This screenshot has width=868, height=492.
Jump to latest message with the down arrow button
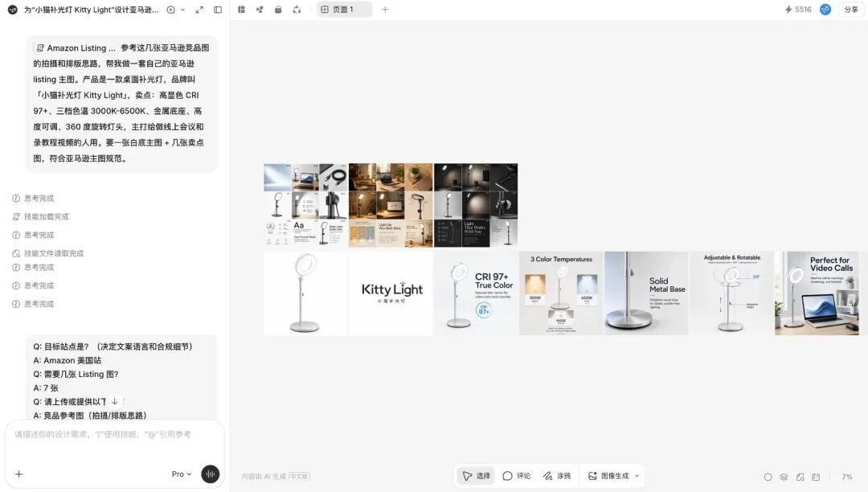point(115,401)
